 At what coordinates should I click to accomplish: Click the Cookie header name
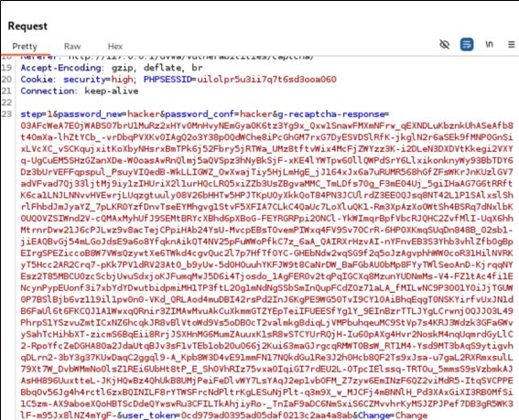click(x=37, y=80)
